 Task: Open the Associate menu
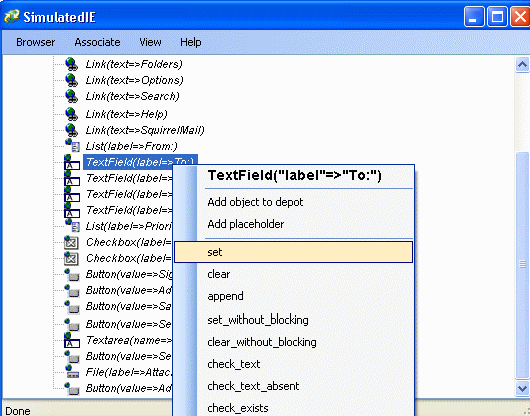coord(97,42)
